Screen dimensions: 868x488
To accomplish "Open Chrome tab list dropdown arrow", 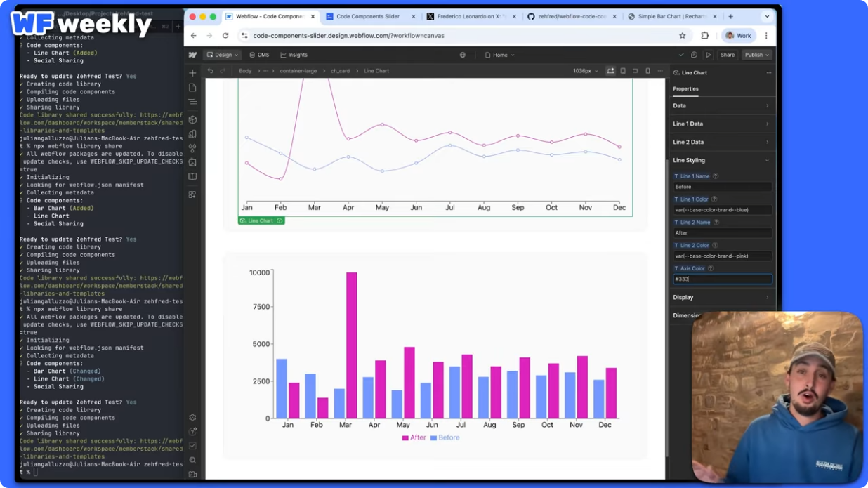I will [767, 17].
